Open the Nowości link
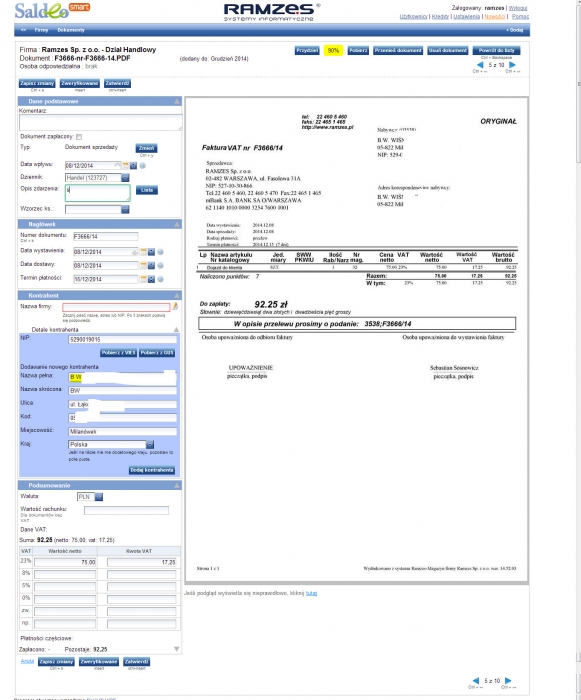Image resolution: width=581 pixels, height=700 pixels. (495, 17)
